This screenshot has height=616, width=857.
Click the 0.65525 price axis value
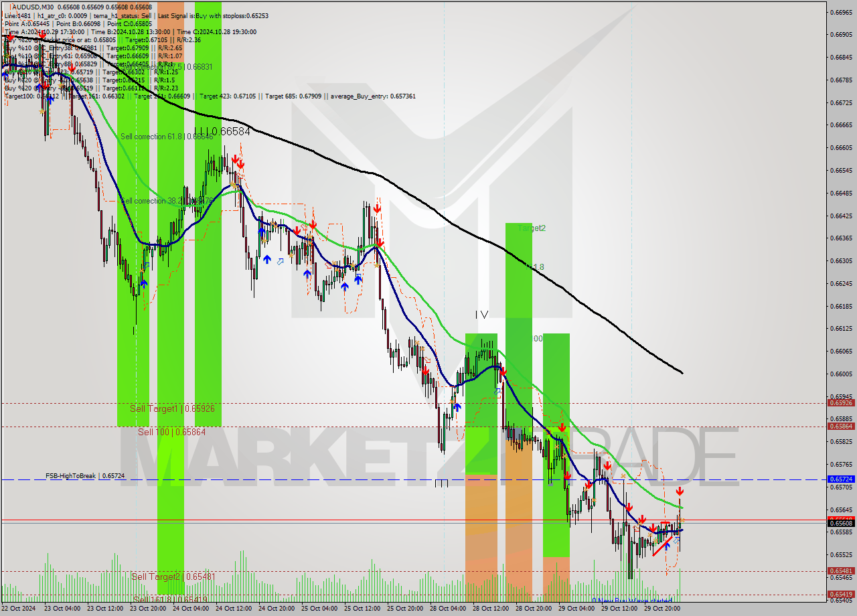tap(841, 555)
